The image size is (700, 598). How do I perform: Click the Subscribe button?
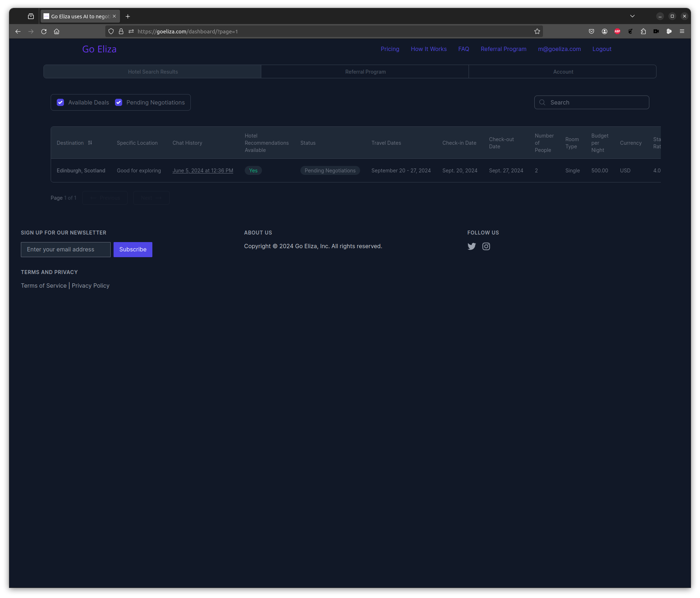tap(133, 250)
